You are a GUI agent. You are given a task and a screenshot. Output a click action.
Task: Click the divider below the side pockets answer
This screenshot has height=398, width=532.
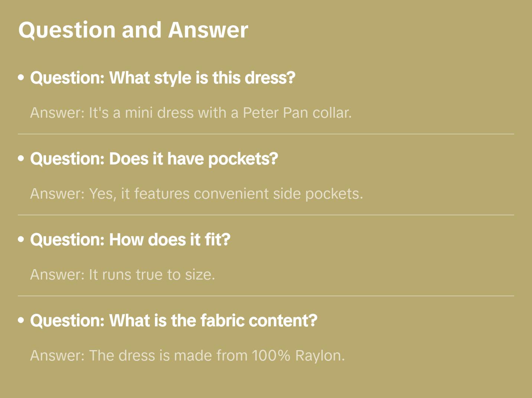(x=266, y=215)
